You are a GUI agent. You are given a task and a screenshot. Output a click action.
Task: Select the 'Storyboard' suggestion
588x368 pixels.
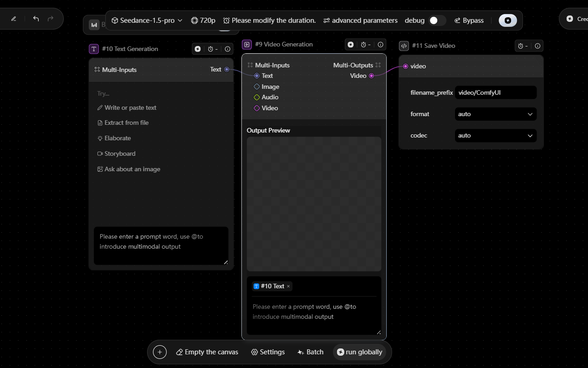(x=117, y=153)
